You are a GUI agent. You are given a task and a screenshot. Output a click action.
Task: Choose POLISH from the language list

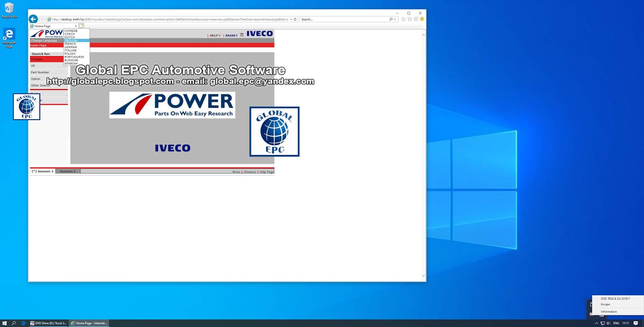76,54
